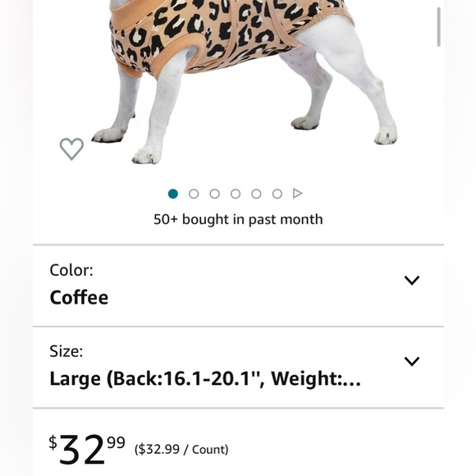Tap the Size: label

pos(66,351)
